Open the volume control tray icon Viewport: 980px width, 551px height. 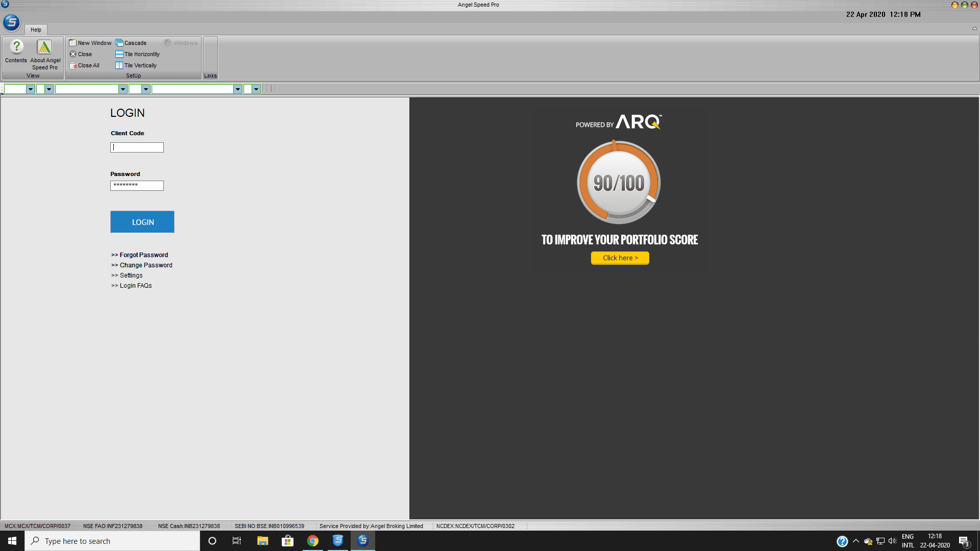(892, 541)
